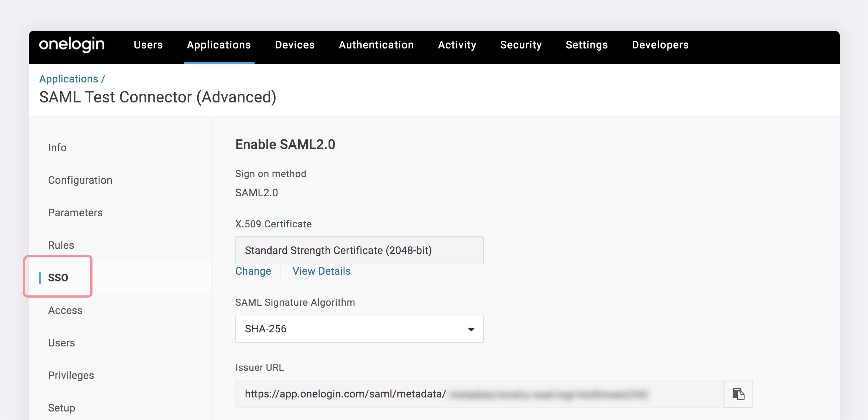Viewport: 868px width, 420px height.
Task: Open the Access sidebar tab
Action: [x=65, y=310]
